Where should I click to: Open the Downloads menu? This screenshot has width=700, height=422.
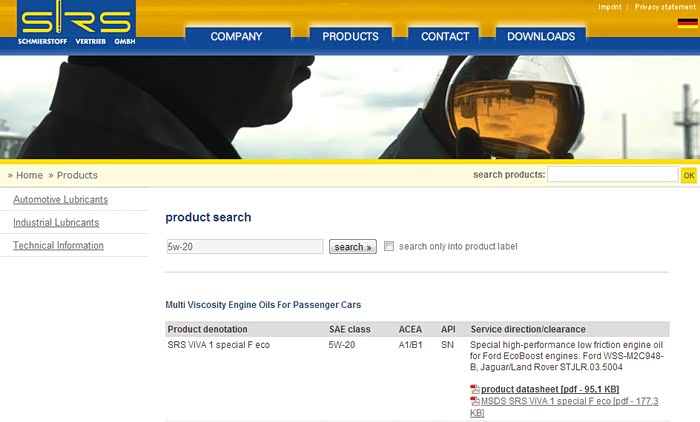[x=540, y=37]
